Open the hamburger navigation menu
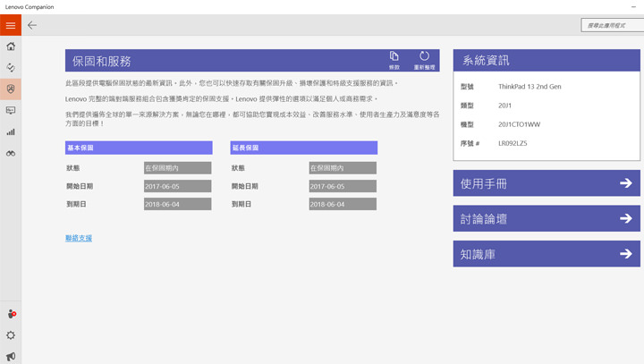The width and height of the screenshot is (644, 364). pyautogui.click(x=11, y=25)
